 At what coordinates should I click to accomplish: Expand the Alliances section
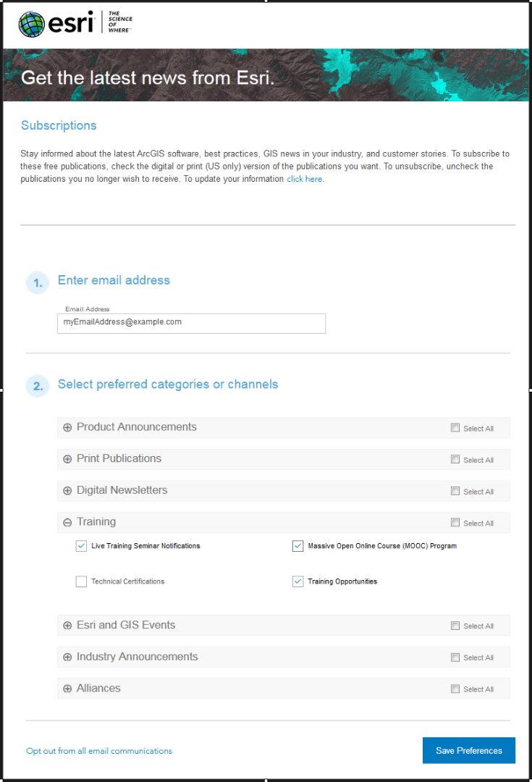tap(67, 689)
